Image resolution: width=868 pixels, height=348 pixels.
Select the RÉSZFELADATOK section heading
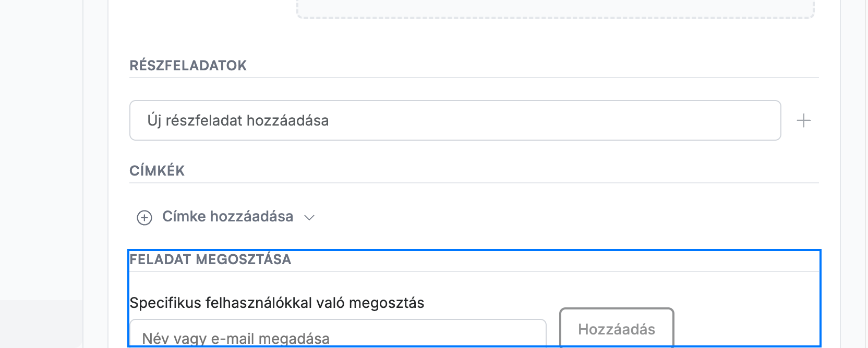coord(188,66)
